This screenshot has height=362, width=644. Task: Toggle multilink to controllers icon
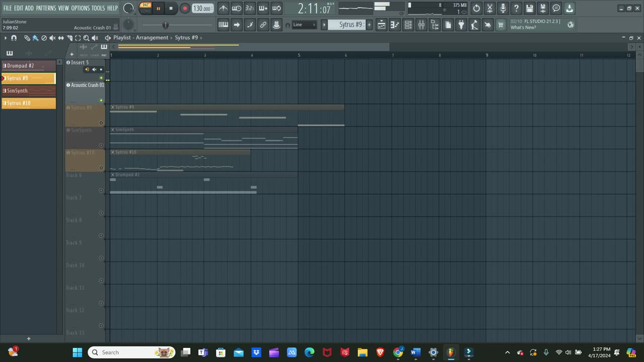click(x=263, y=25)
